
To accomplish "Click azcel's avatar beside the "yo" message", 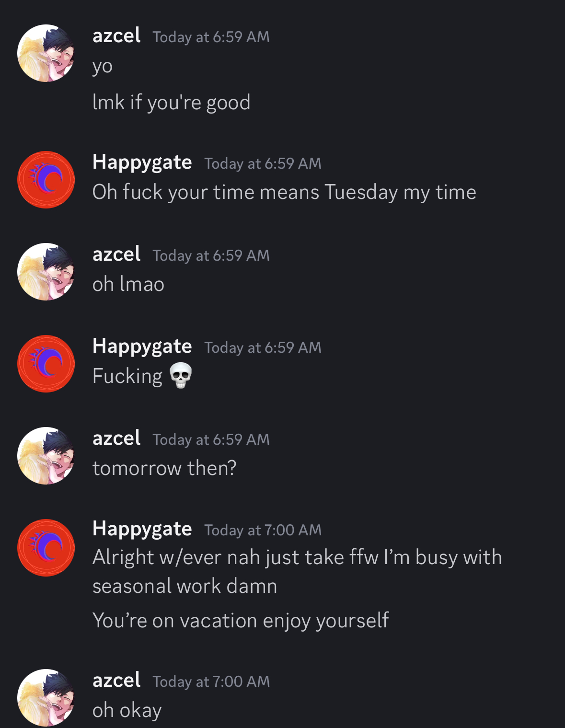I will (x=46, y=53).
